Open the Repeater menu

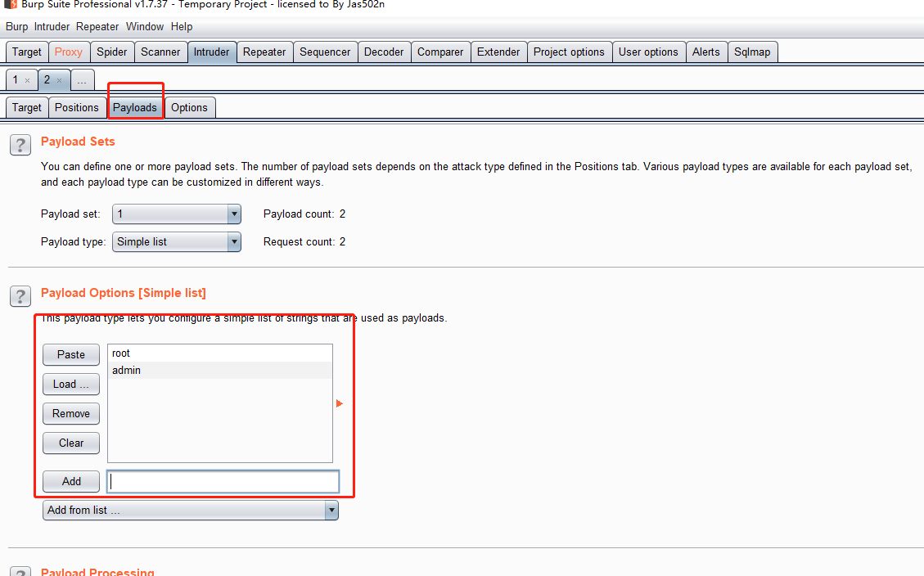click(x=97, y=26)
